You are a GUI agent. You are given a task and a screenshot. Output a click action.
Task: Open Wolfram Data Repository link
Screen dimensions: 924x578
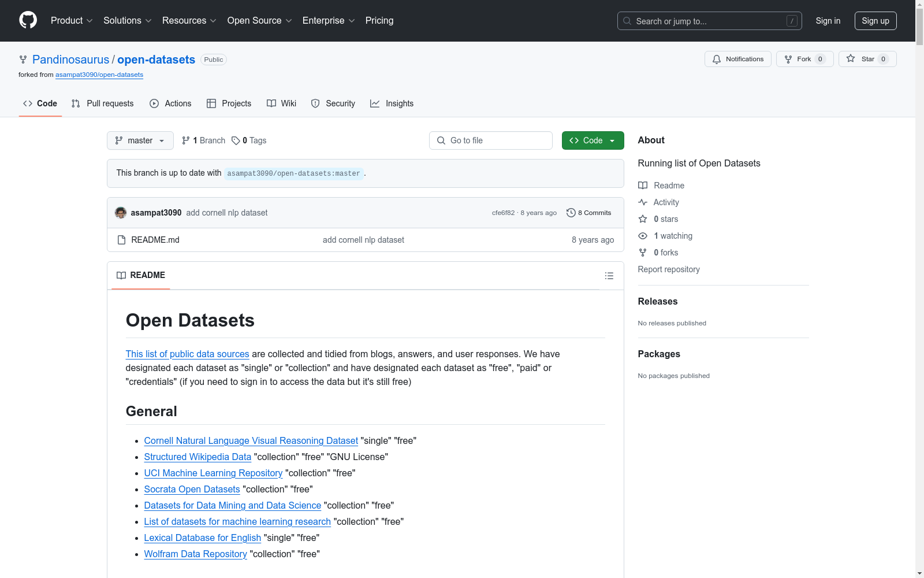pyautogui.click(x=195, y=554)
